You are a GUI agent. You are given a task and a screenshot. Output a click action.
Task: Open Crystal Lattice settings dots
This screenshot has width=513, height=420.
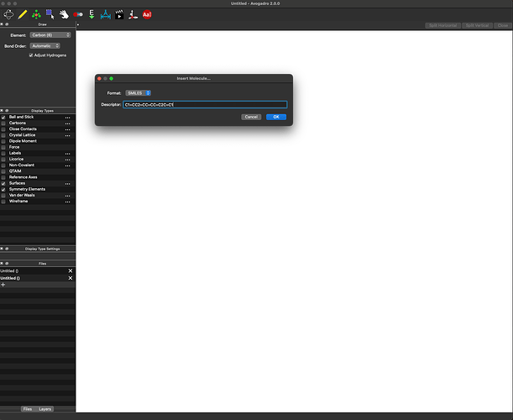pos(67,135)
